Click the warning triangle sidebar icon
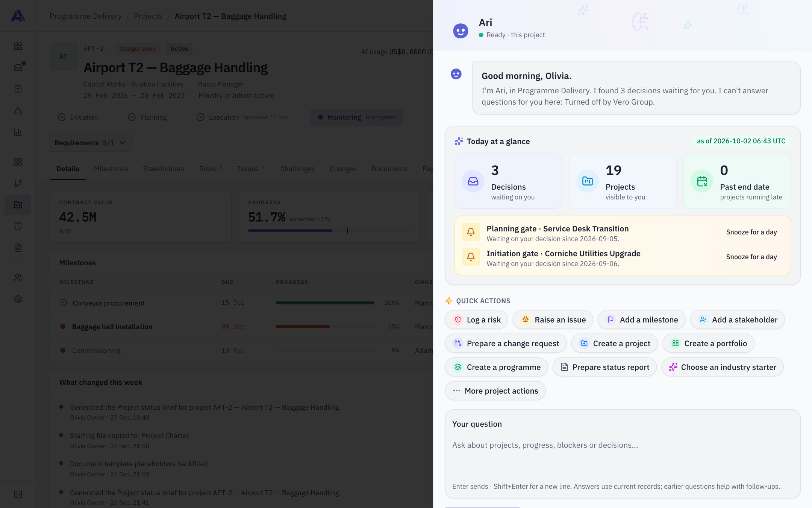812x508 pixels. point(18,111)
